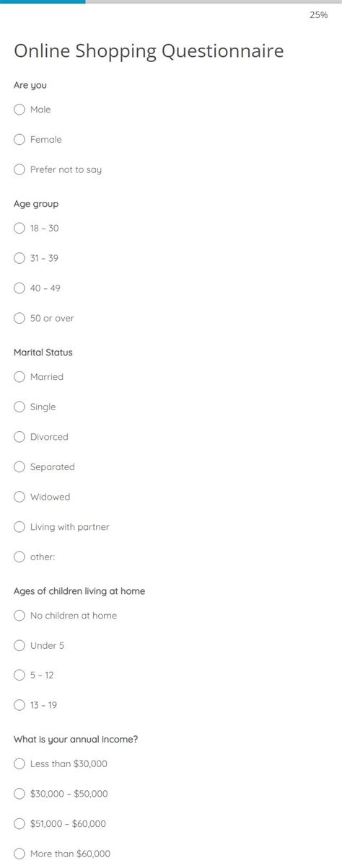The image size is (342, 868).
Task: Select the 40 – 49 age option
Action: click(19, 288)
